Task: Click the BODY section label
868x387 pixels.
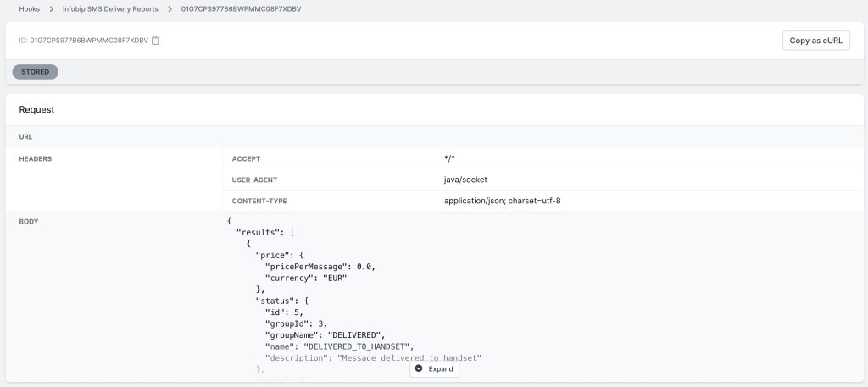Action: [x=30, y=222]
